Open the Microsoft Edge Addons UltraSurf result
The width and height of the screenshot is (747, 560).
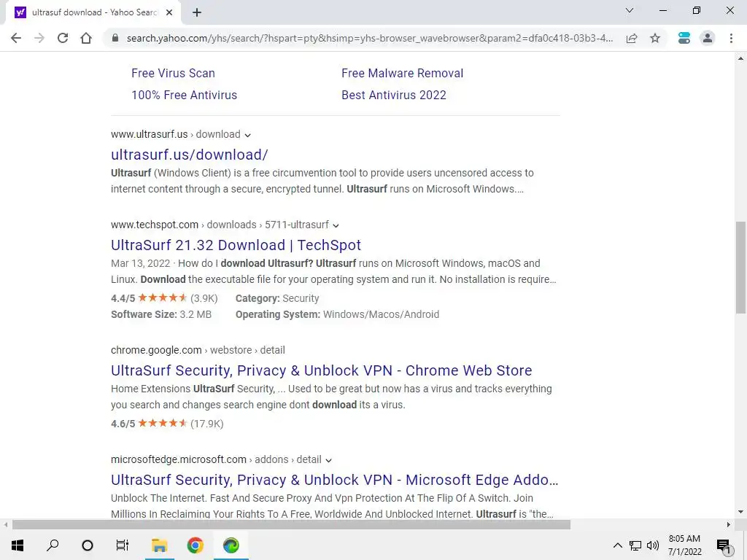point(334,480)
